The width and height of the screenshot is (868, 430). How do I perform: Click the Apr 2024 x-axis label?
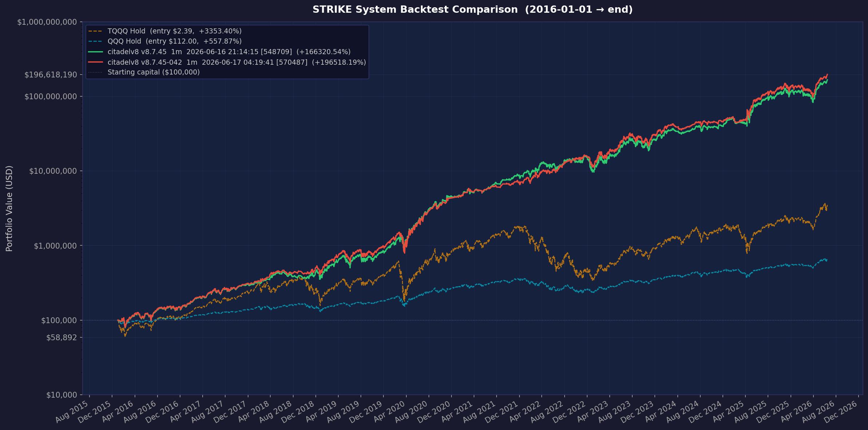pos(660,411)
